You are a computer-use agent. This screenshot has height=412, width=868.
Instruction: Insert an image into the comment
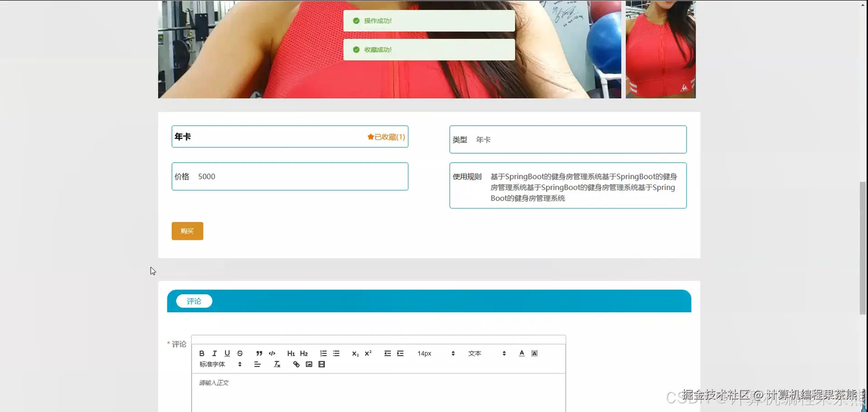(x=309, y=364)
